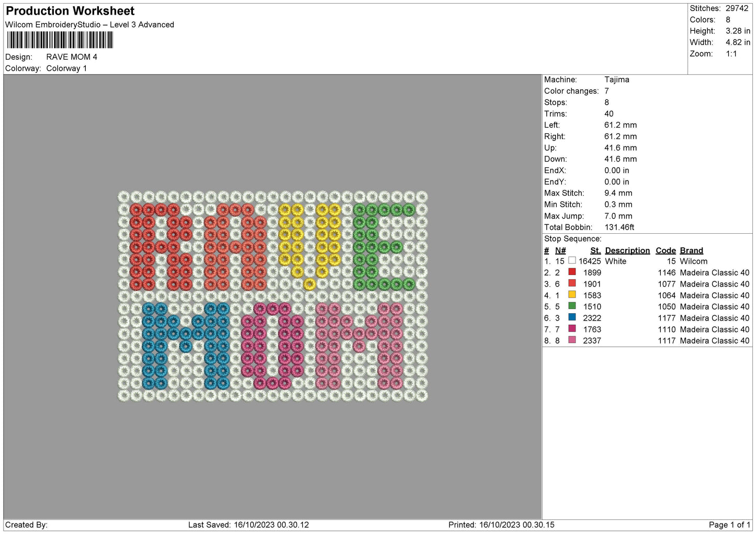
Task: Click the green swatch for code 1050
Action: [x=572, y=306]
